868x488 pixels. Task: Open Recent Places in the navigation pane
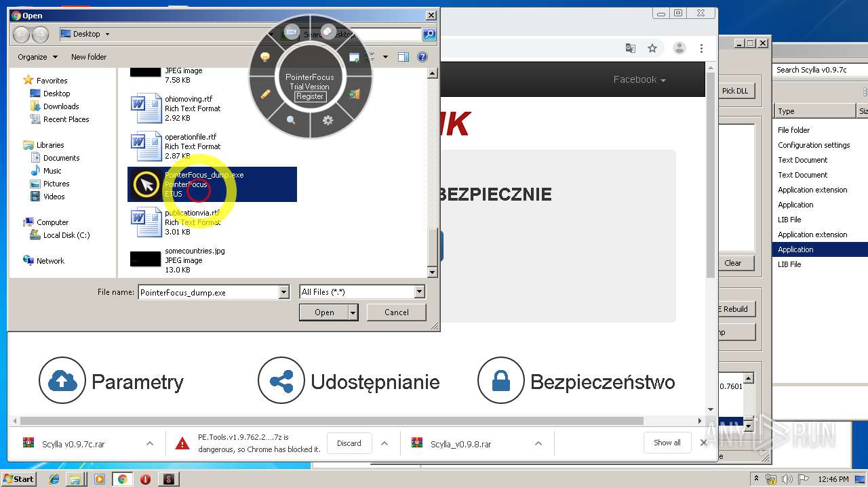click(x=66, y=119)
